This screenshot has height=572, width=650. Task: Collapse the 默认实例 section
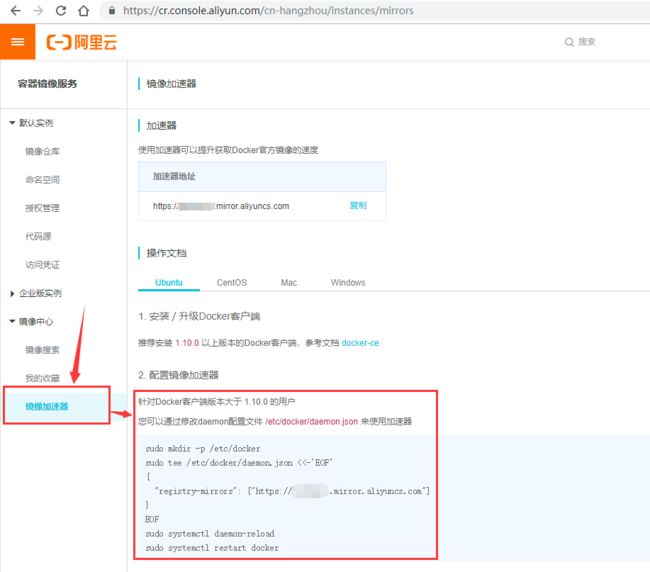[32, 123]
